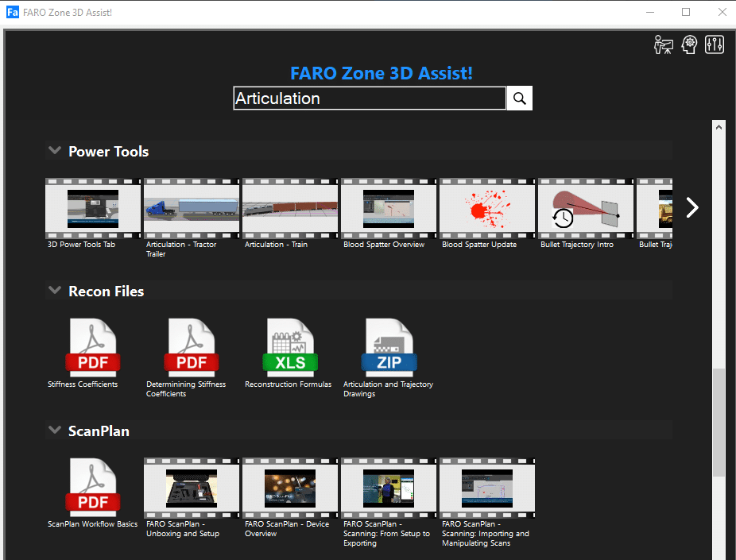
Task: Open the Blood Spatter Overview video
Action: [x=388, y=207]
